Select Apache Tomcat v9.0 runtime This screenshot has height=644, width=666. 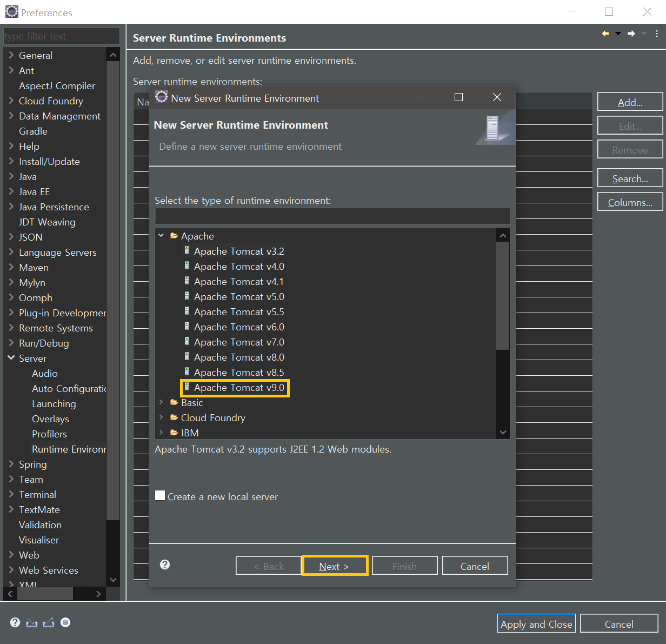tap(239, 388)
